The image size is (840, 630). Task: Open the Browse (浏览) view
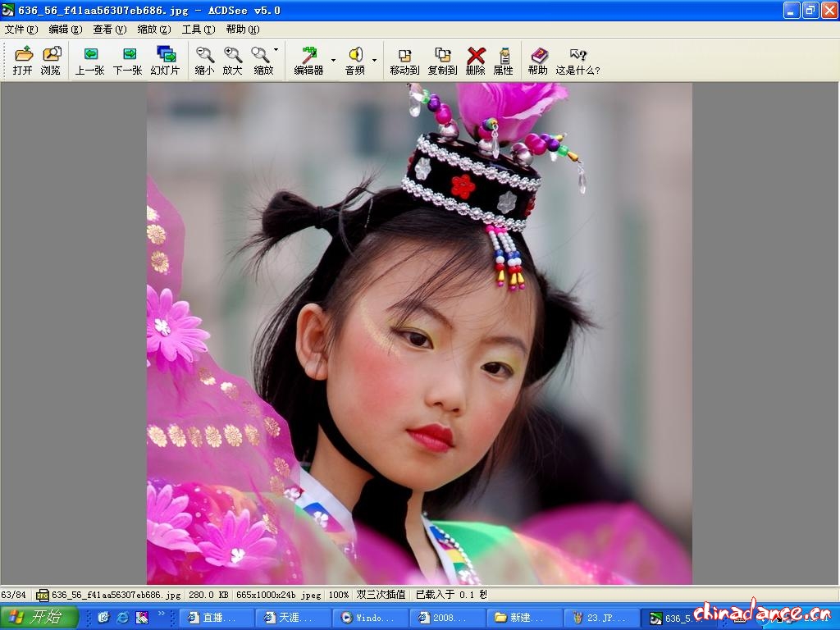51,61
